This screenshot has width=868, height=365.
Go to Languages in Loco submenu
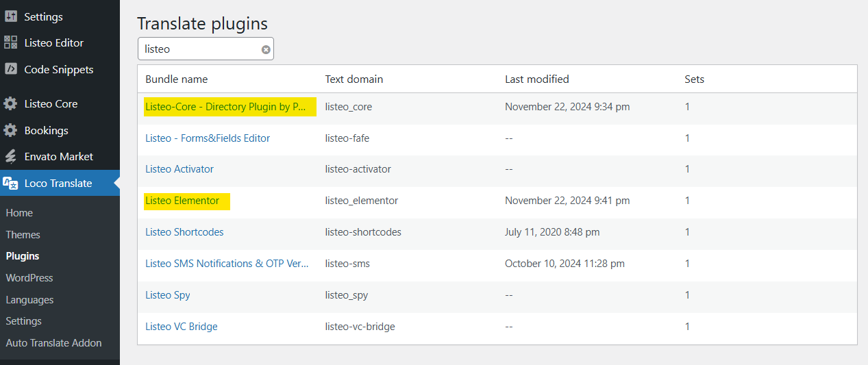point(29,300)
